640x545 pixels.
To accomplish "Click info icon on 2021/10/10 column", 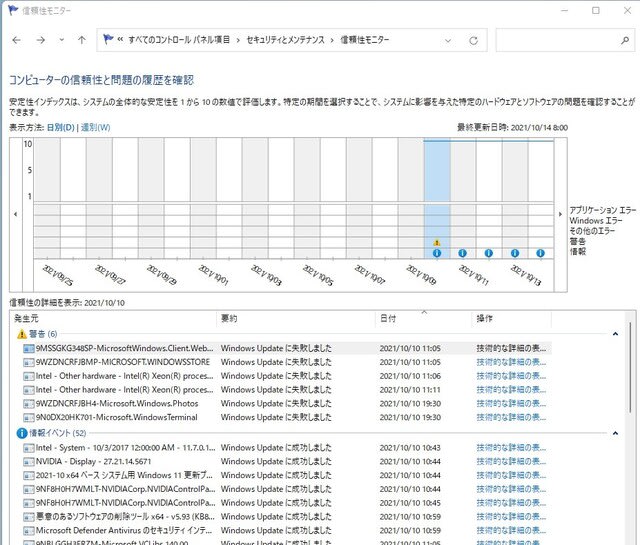I will pos(437,253).
